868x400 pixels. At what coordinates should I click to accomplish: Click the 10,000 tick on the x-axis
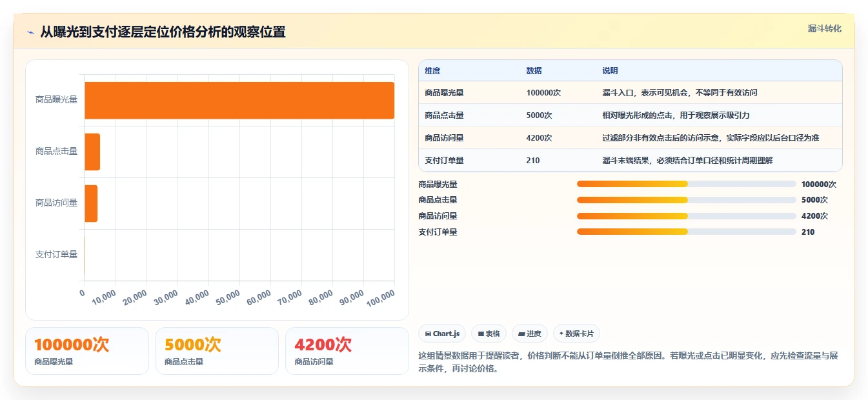pos(104,298)
